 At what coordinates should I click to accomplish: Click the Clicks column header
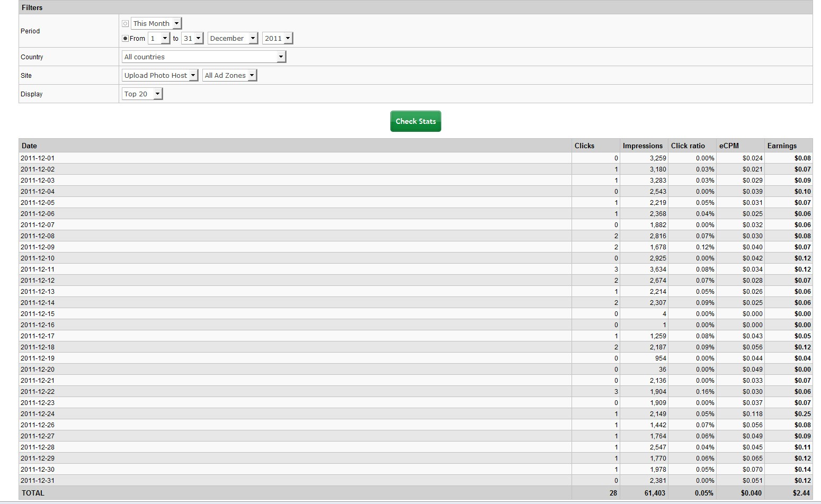click(x=584, y=146)
